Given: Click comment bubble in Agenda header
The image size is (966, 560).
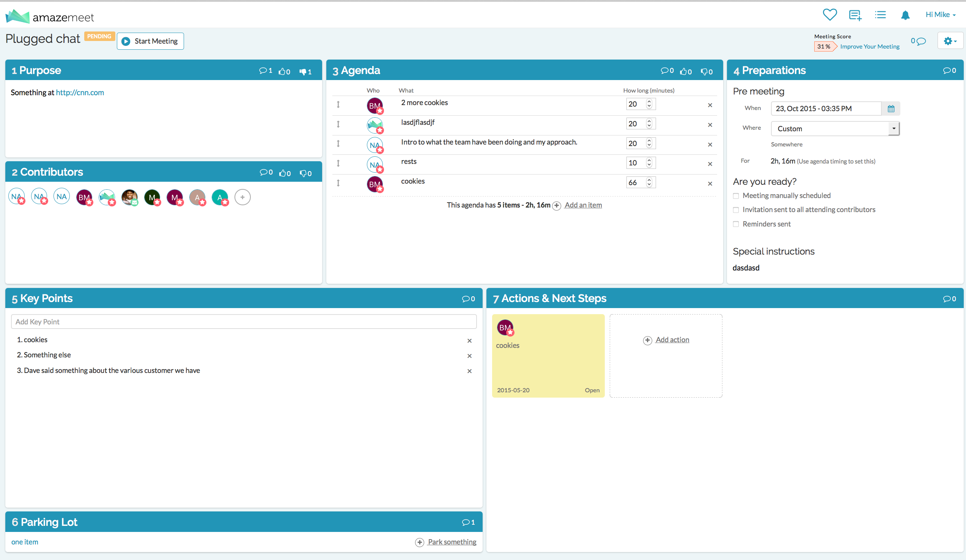Looking at the screenshot, I should tap(664, 71).
